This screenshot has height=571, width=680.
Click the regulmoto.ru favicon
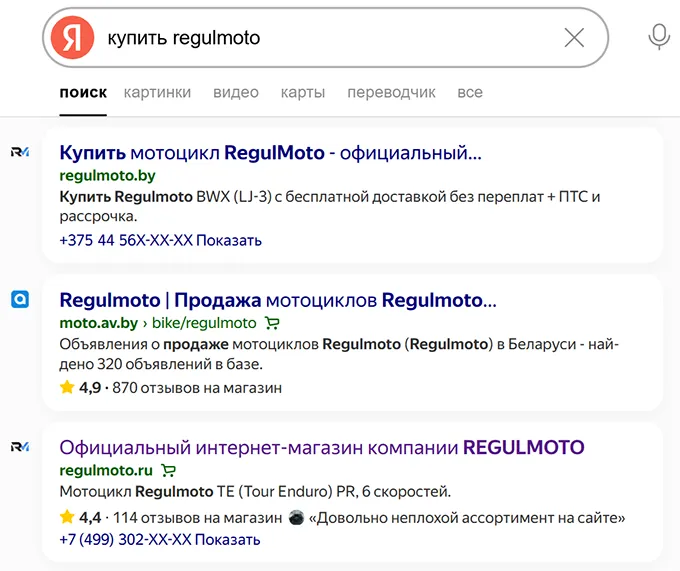tap(20, 446)
